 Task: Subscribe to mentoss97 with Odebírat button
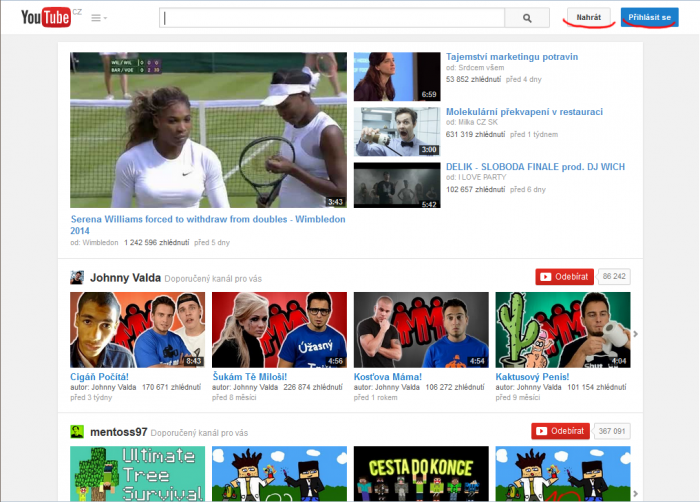(x=560, y=432)
